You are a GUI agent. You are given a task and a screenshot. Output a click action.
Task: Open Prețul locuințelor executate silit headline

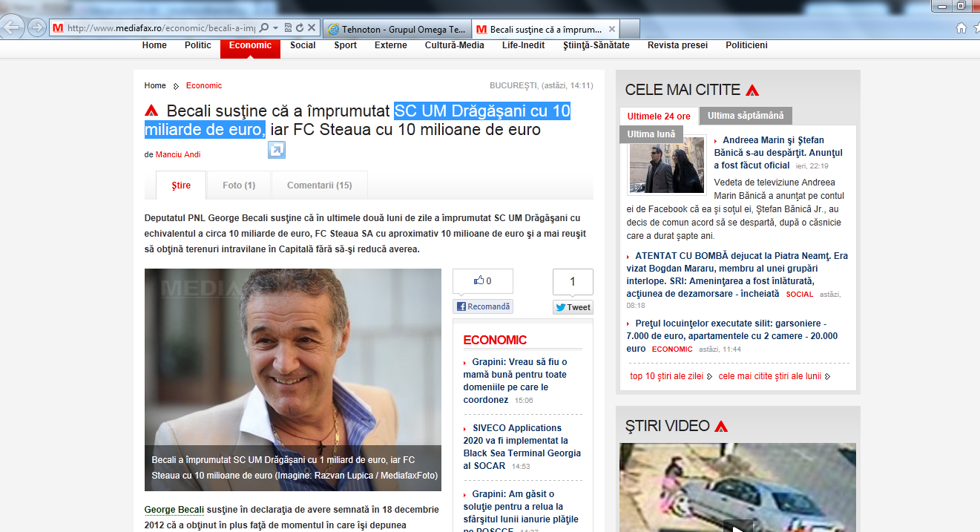[x=732, y=336]
